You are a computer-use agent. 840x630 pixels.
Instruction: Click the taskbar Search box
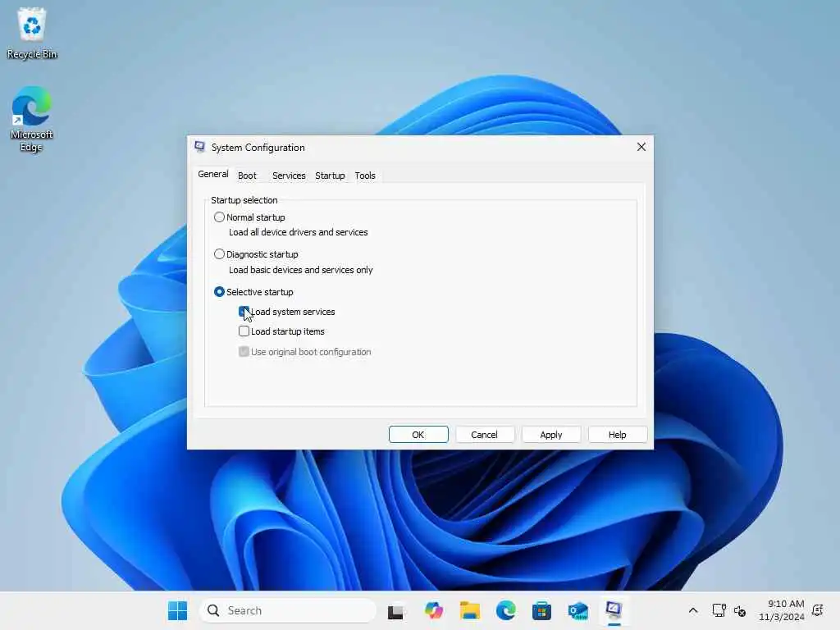[x=288, y=610]
